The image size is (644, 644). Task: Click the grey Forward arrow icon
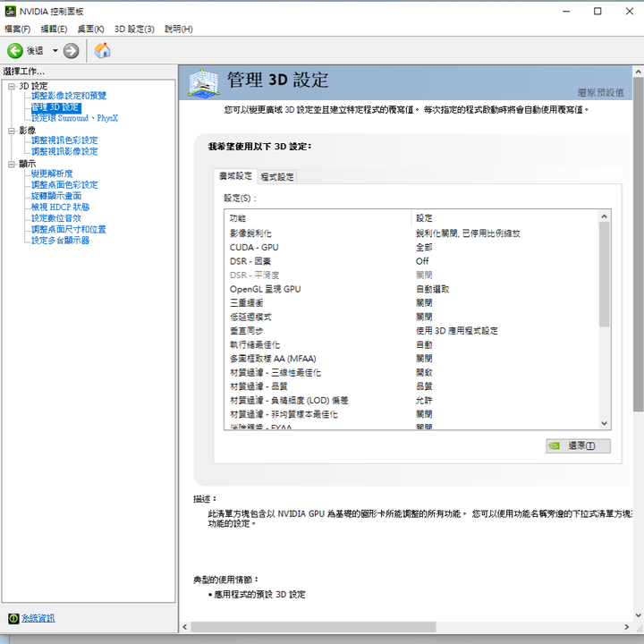71,51
